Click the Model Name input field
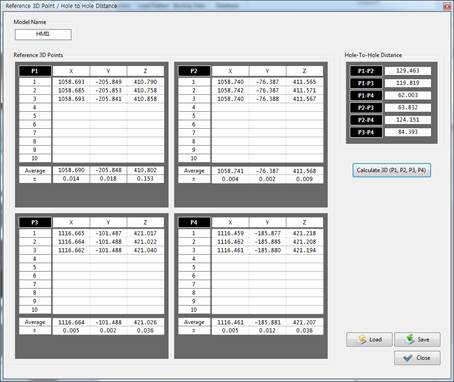Image resolution: width=454 pixels, height=382 pixels. (x=43, y=34)
